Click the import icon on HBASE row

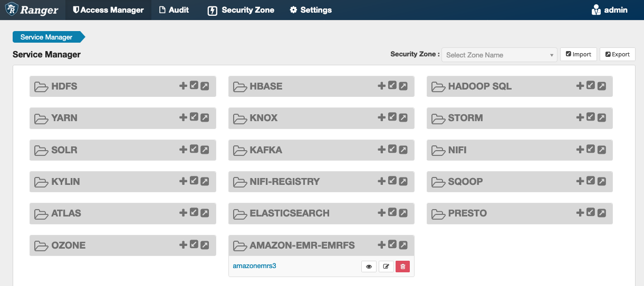(x=392, y=86)
